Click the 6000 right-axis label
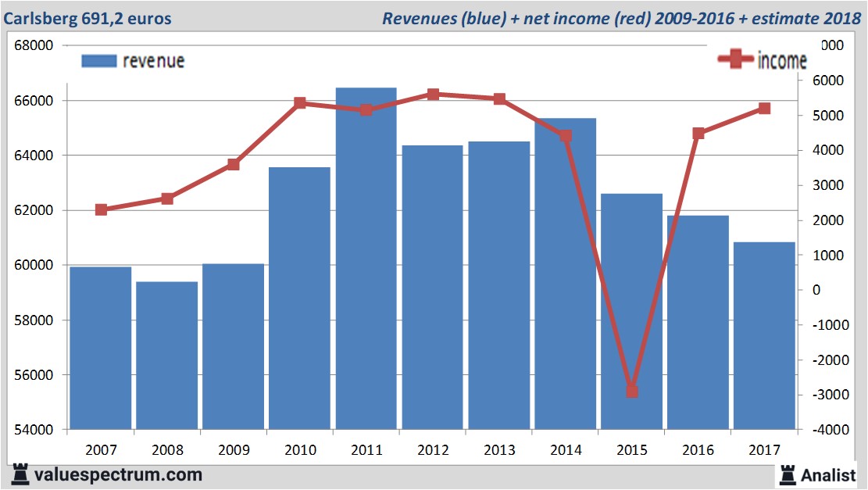 (x=828, y=80)
